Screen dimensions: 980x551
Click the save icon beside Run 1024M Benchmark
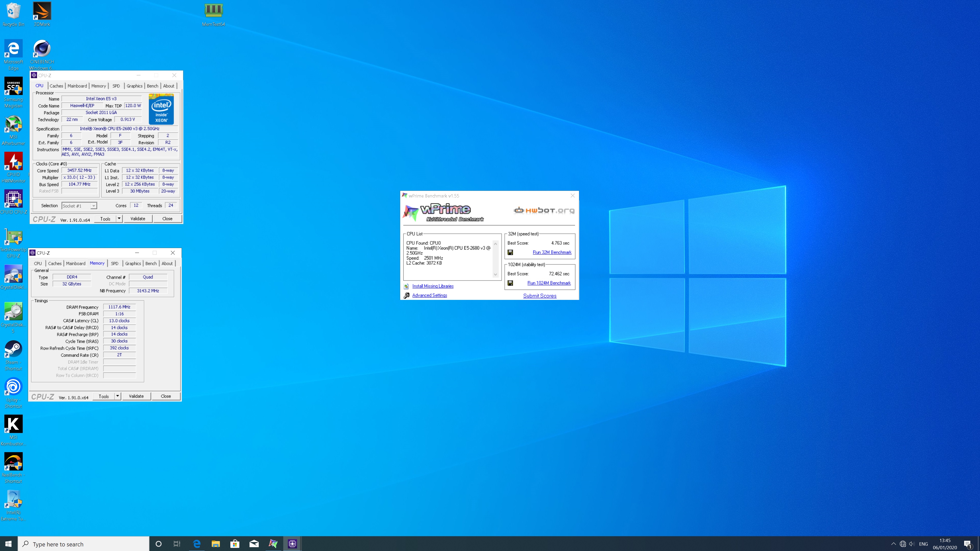[x=510, y=283]
